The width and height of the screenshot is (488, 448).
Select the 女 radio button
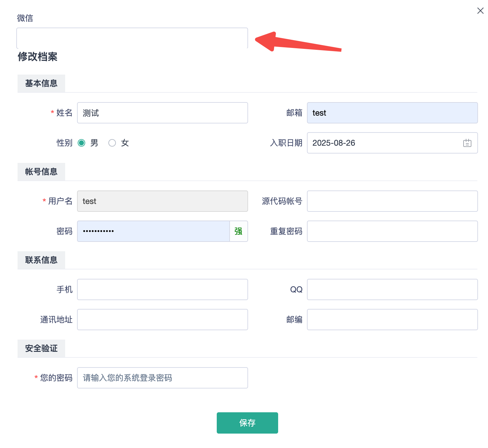pos(112,143)
